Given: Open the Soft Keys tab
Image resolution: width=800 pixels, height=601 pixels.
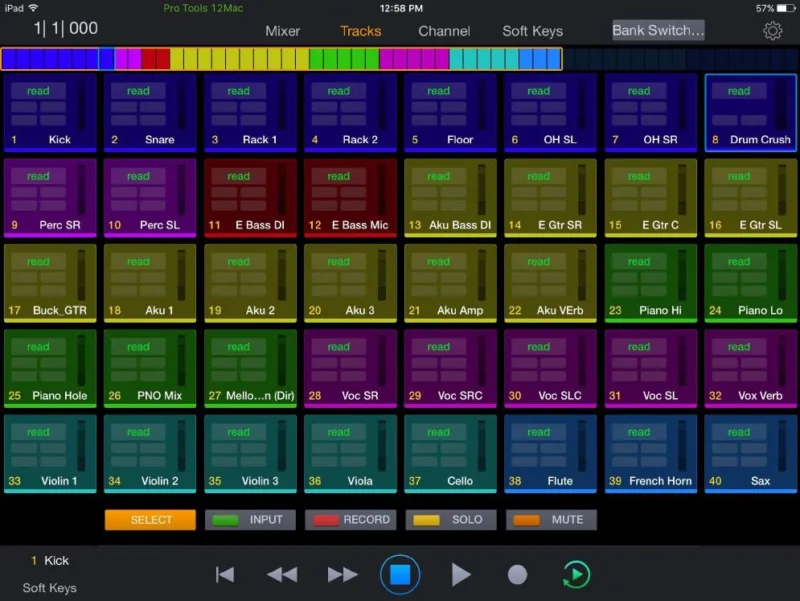Looking at the screenshot, I should tap(533, 31).
